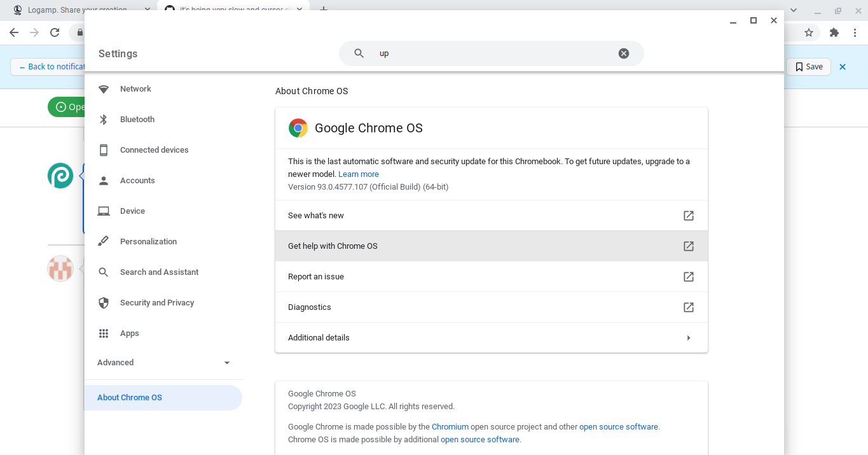Open the See what's new external link icon
The image size is (868, 455).
click(x=689, y=216)
